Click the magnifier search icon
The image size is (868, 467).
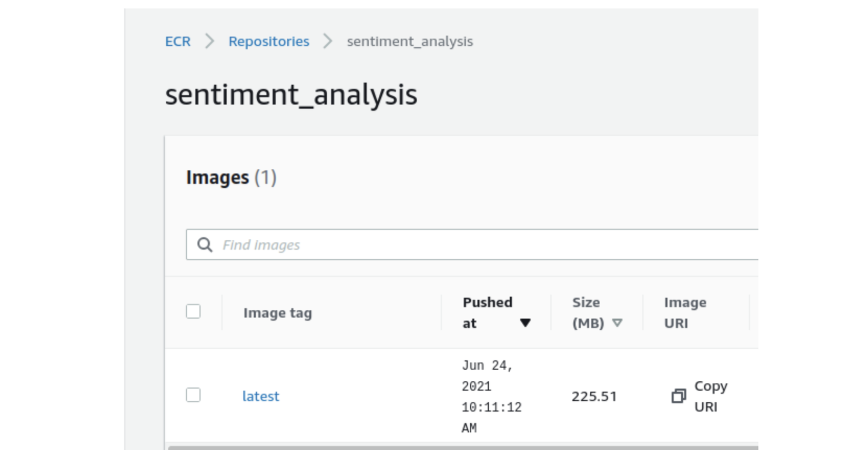[205, 245]
